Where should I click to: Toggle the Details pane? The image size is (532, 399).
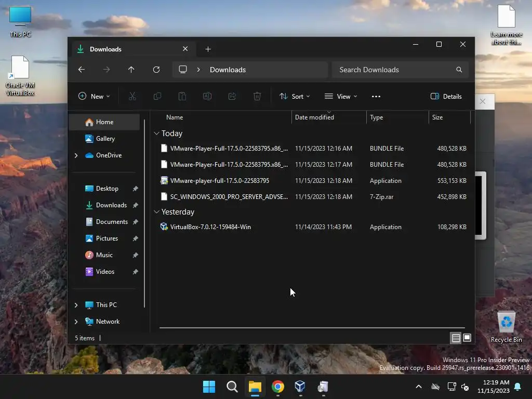click(446, 96)
